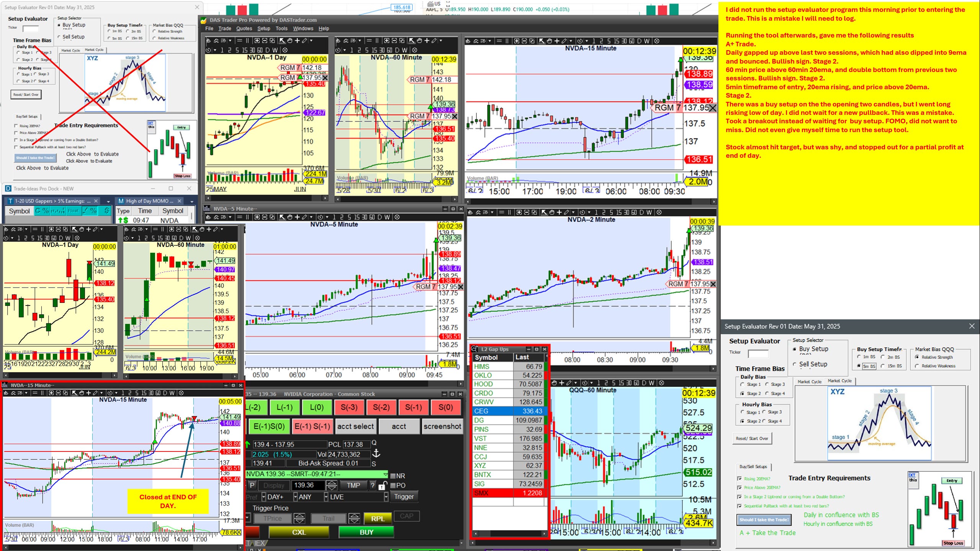
Task: Click the yellow CXL cancel button
Action: pos(299,532)
